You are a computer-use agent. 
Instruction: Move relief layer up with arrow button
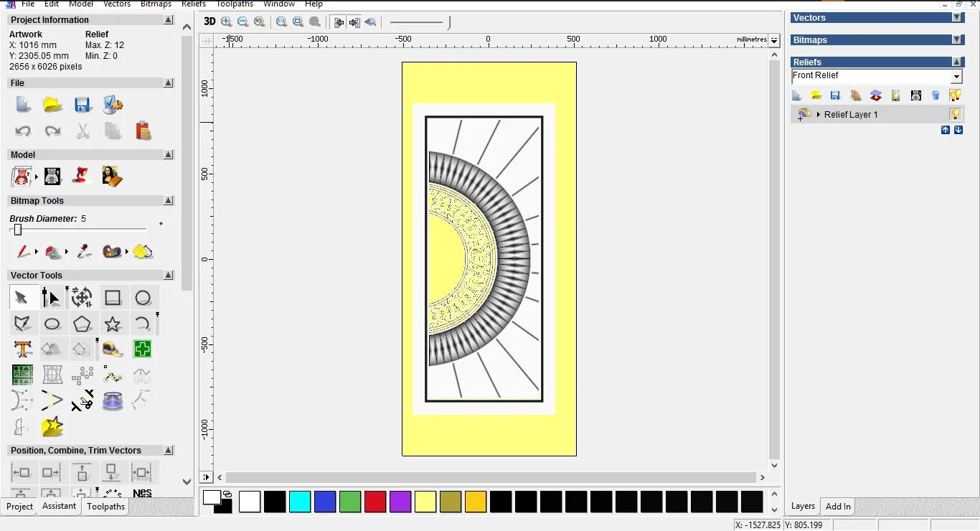(x=946, y=130)
